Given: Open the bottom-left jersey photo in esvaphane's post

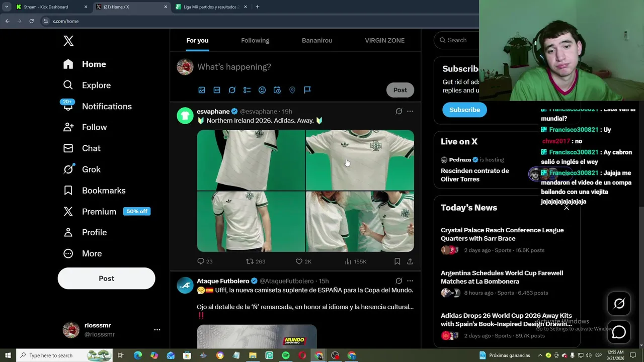Looking at the screenshot, I should (x=251, y=222).
